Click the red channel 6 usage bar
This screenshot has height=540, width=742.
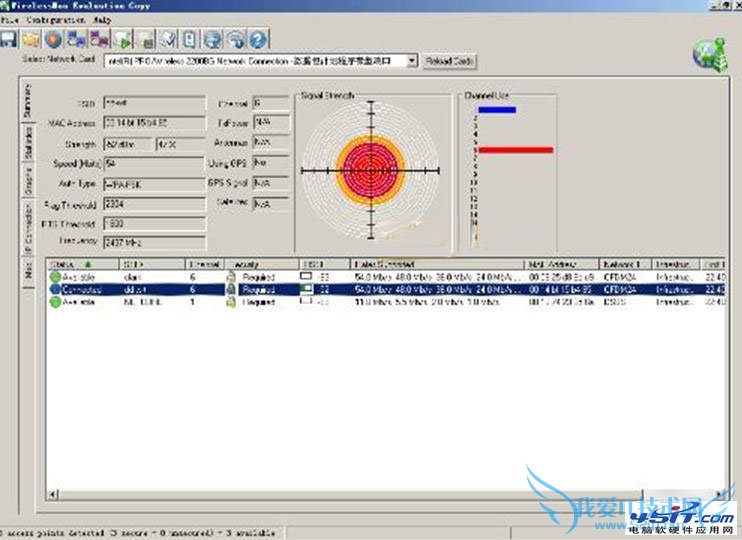click(x=515, y=150)
